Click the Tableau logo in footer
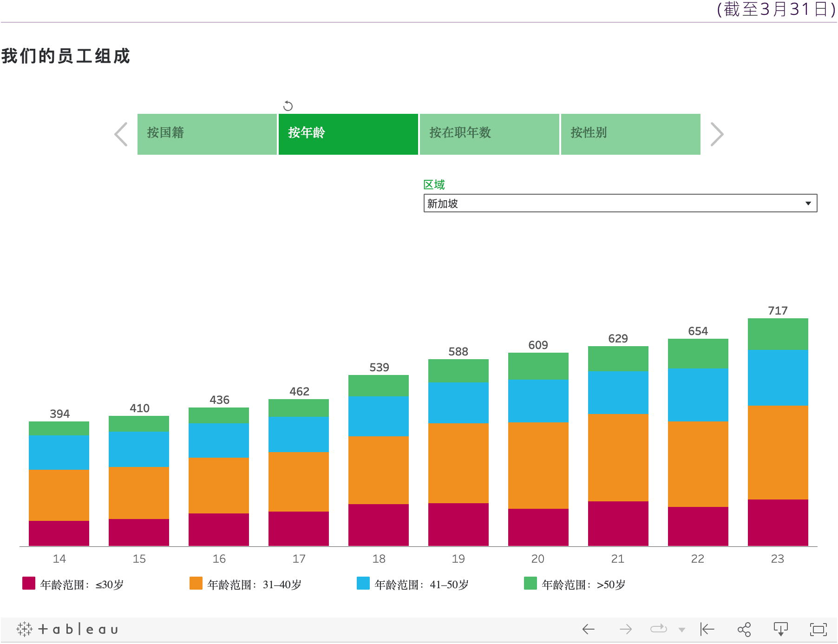 [x=67, y=629]
